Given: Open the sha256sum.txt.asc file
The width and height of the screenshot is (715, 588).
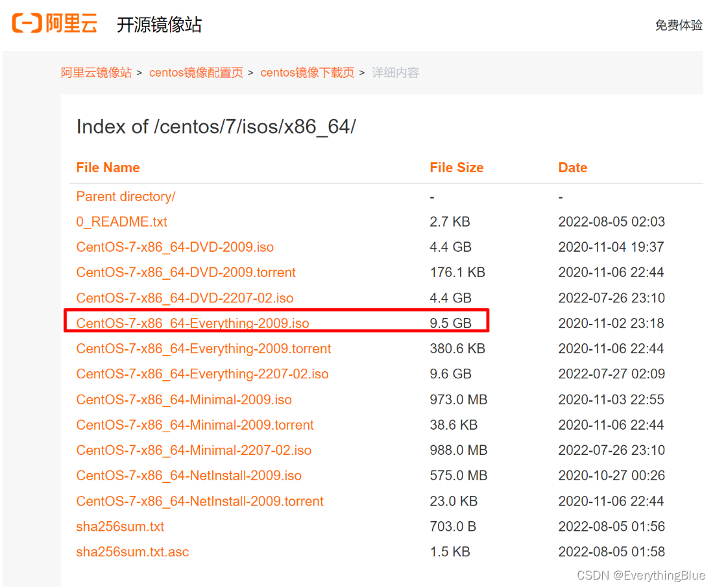Looking at the screenshot, I should (132, 552).
